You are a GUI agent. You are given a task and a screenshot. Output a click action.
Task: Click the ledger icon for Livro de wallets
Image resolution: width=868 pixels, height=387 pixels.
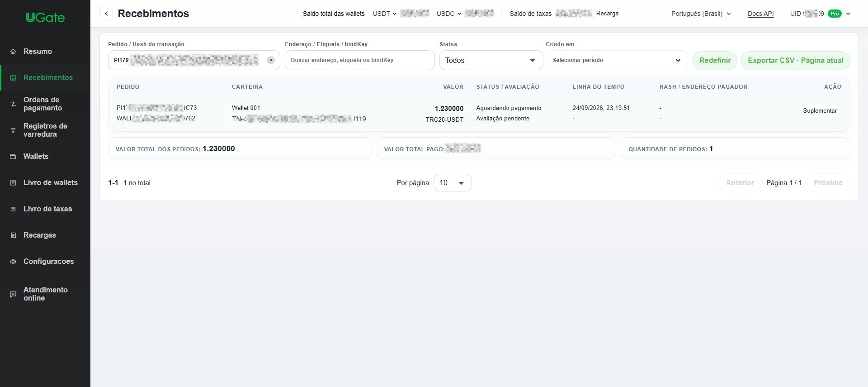point(13,183)
